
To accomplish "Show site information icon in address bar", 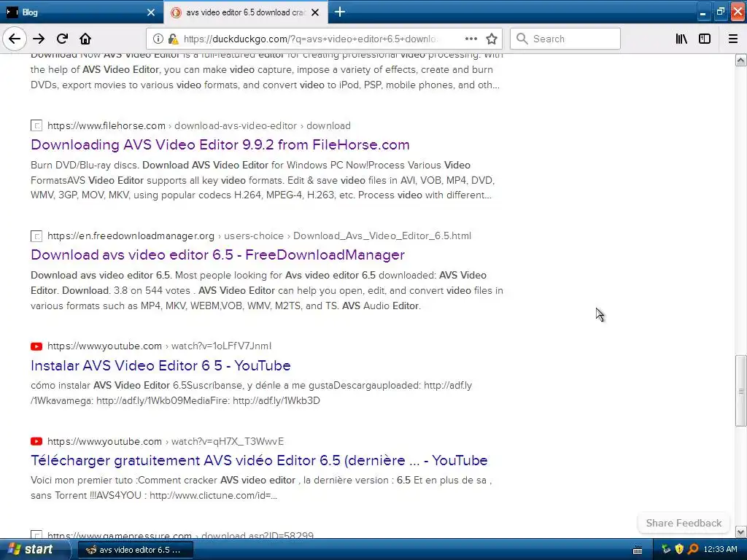I will pyautogui.click(x=158, y=39).
